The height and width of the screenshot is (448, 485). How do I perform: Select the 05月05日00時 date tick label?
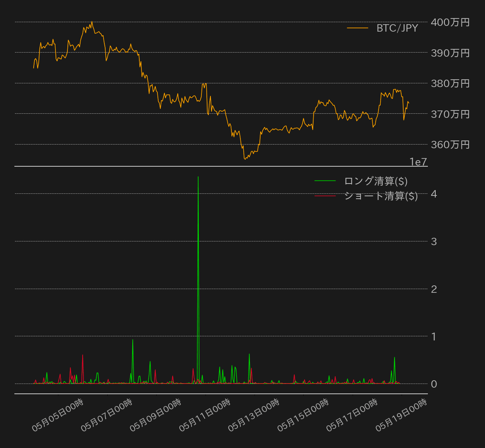pos(58,415)
